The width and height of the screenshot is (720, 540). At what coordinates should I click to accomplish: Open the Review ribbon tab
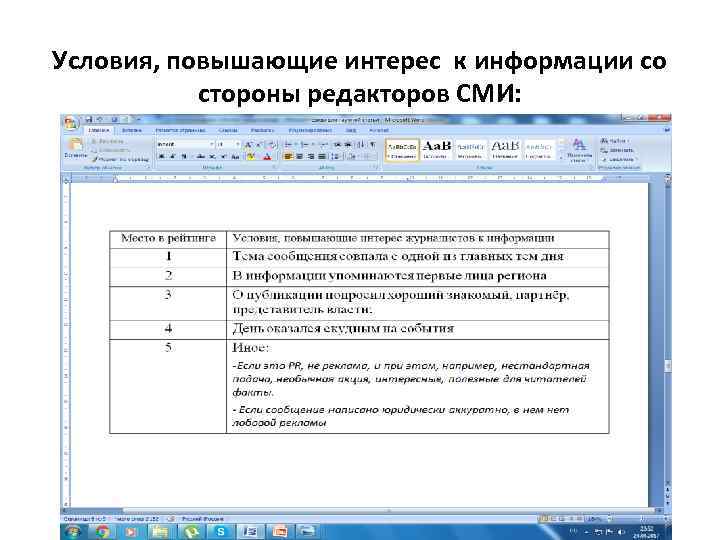point(310,131)
